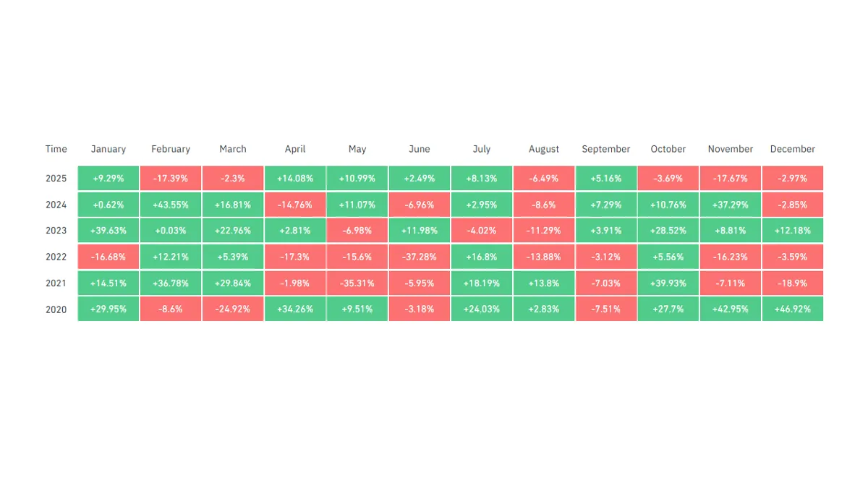
Task: Select the December column header
Action: pos(792,149)
